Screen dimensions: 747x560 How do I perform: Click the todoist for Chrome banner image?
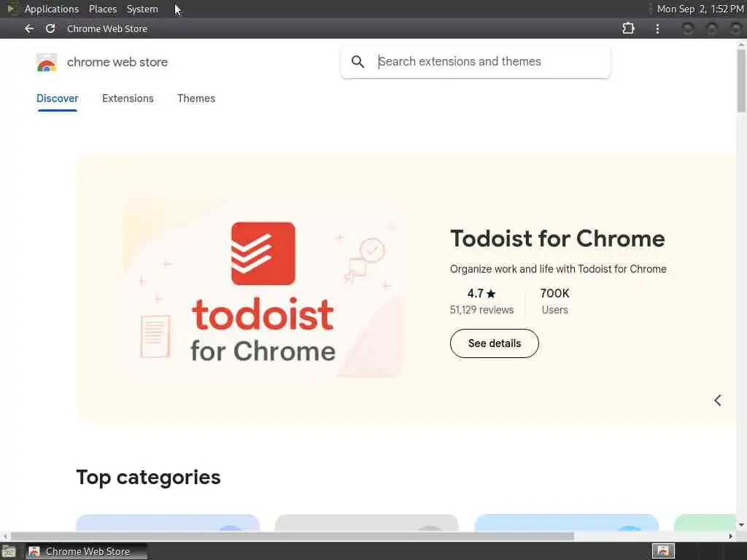(263, 288)
